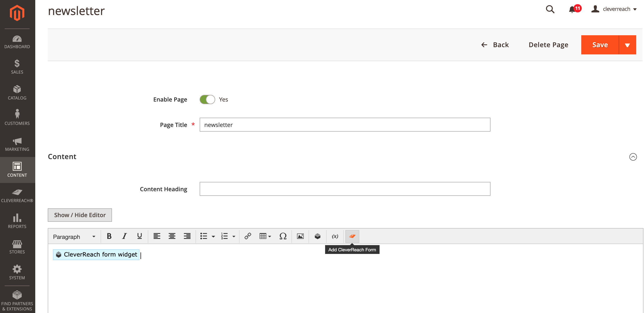Viewport: 644px width, 313px height.
Task: Collapse the Content section
Action: pyautogui.click(x=633, y=157)
